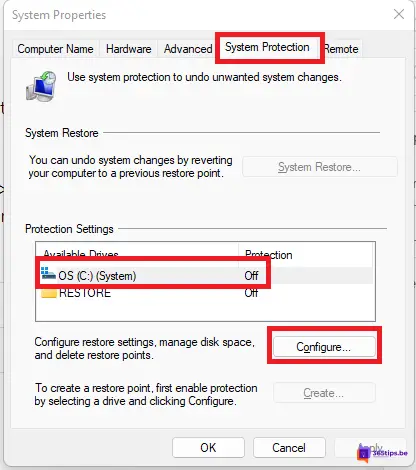Click the OS (C:) drive icon
Viewport: 416px width, 470px height.
(x=48, y=274)
